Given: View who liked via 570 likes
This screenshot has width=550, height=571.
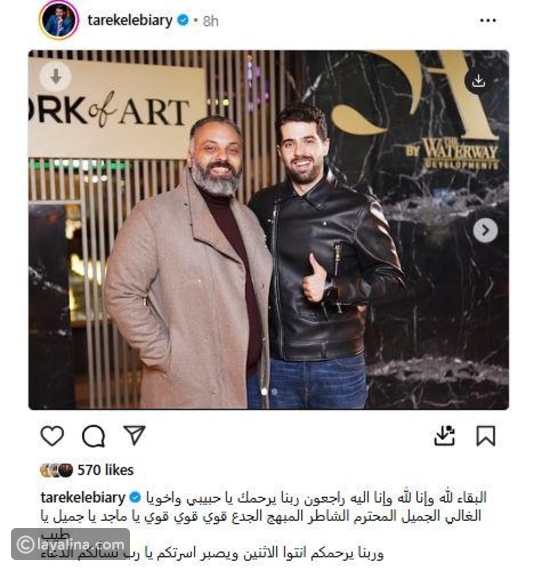Looking at the screenshot, I should 106,470.
